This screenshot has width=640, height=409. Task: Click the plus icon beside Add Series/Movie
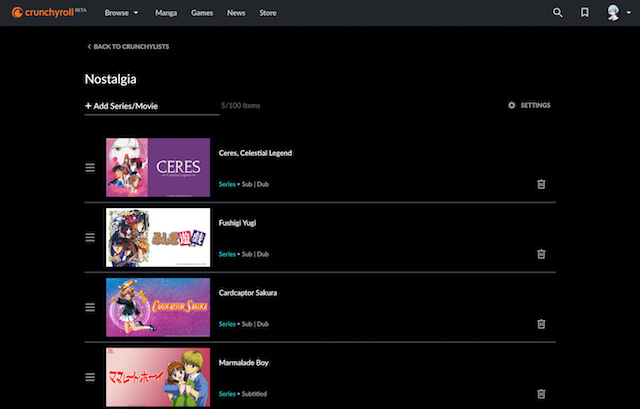point(88,106)
